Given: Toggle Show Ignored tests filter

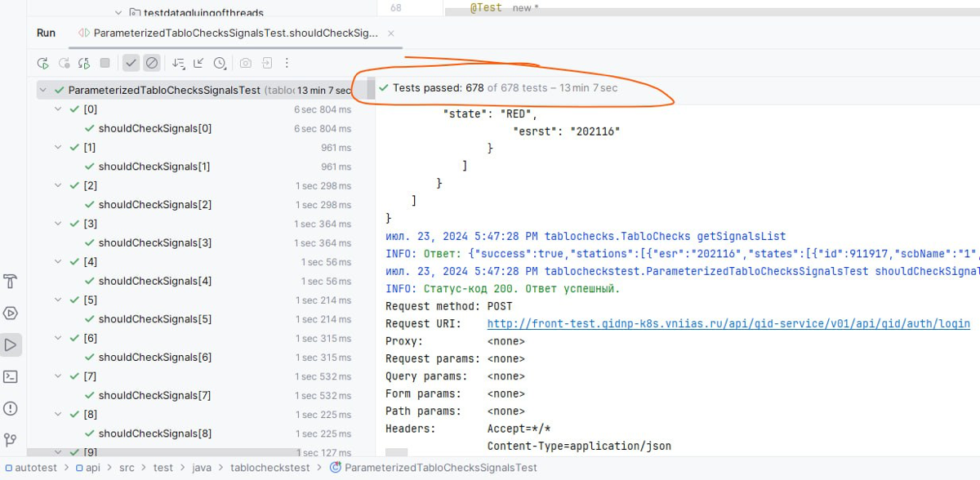Looking at the screenshot, I should click(x=152, y=63).
